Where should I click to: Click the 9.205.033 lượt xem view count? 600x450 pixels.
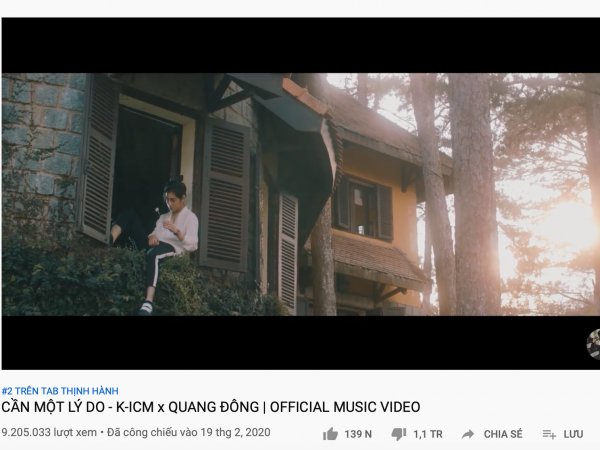pos(49,432)
